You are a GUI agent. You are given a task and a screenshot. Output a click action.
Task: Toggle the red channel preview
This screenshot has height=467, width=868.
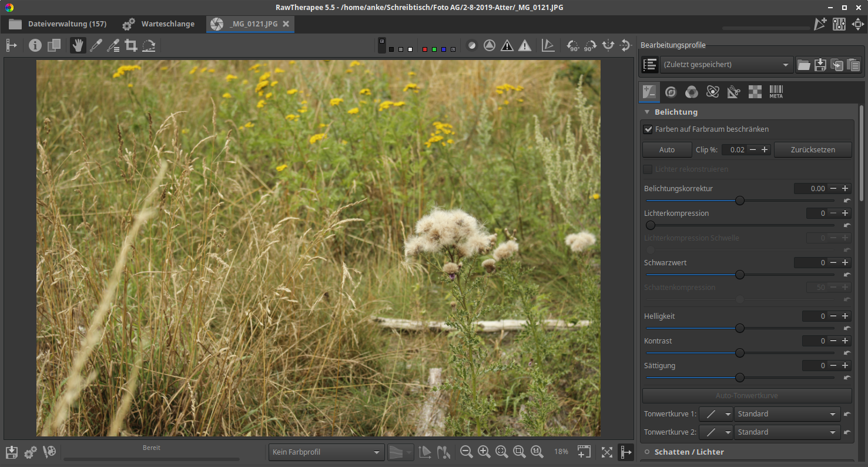425,49
